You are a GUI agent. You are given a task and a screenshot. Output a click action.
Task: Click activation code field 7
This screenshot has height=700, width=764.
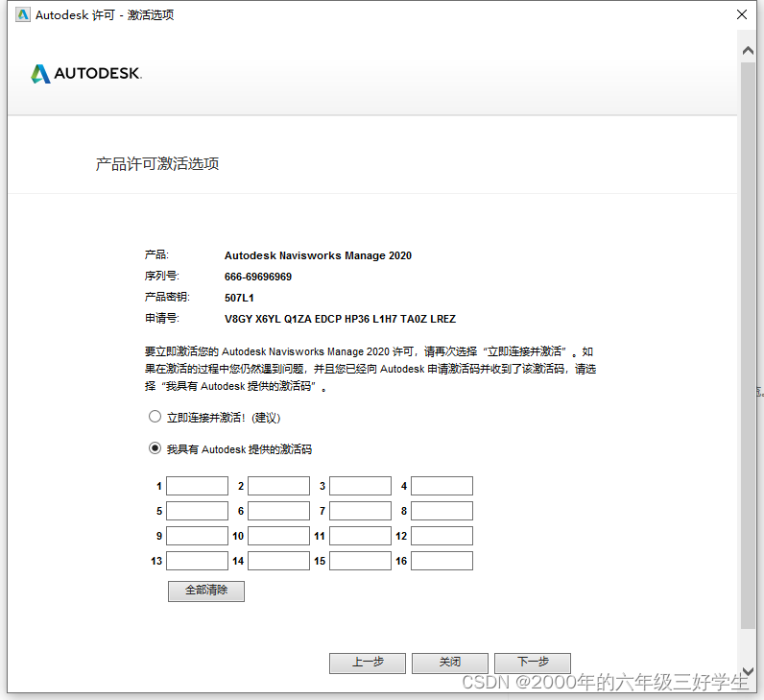(x=361, y=511)
